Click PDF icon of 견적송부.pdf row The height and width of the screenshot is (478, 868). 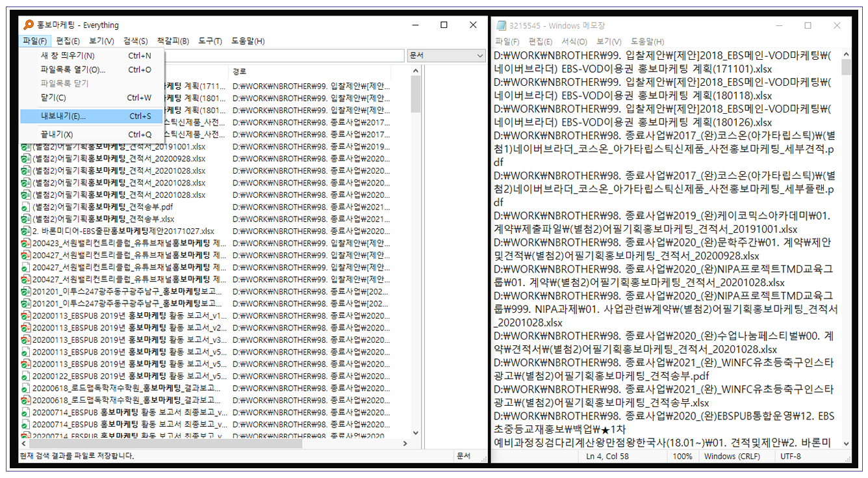[x=26, y=207]
